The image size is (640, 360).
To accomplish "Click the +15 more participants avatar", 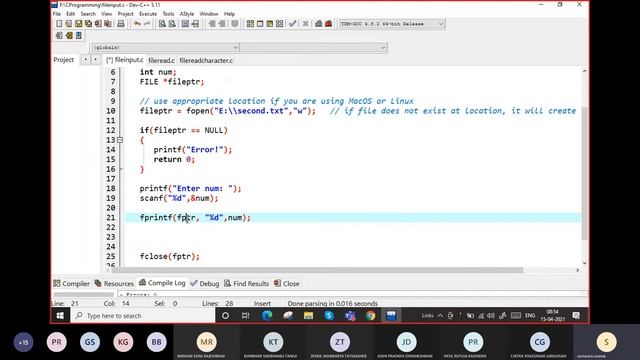I will (x=24, y=342).
